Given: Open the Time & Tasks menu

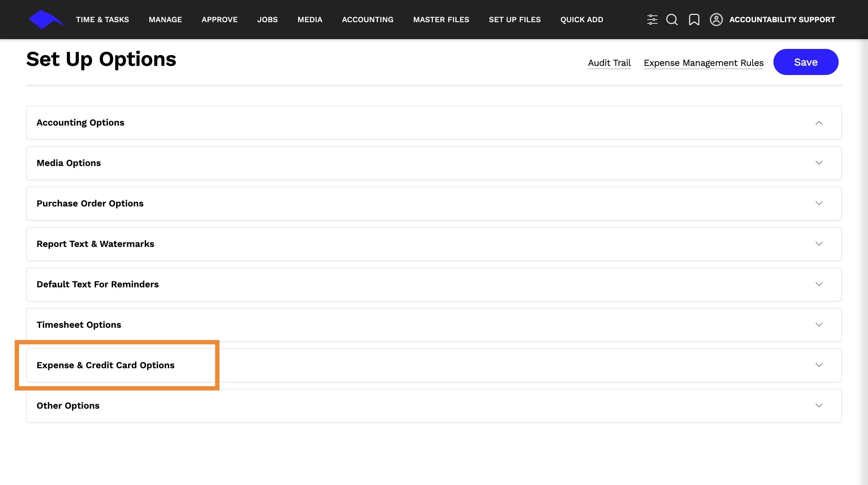Looking at the screenshot, I should [x=102, y=20].
